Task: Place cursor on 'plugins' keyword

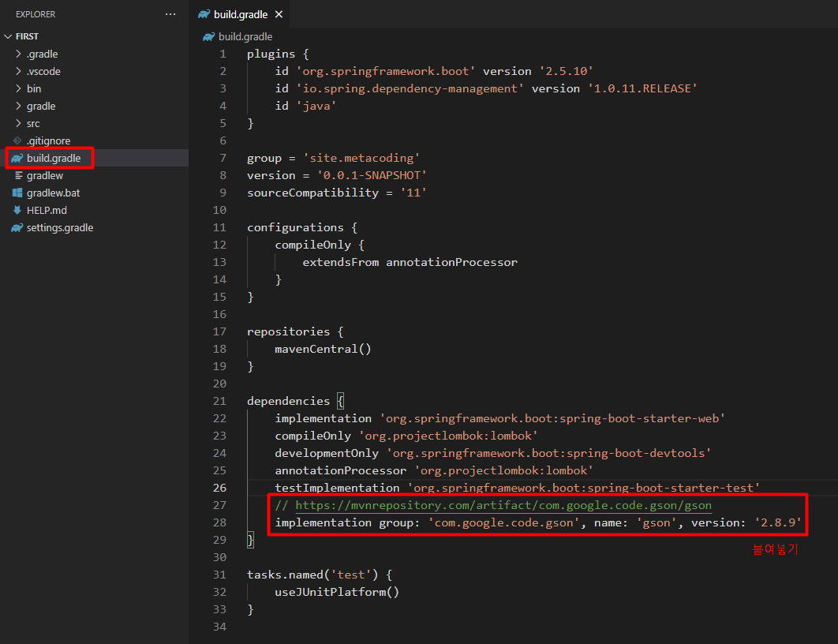Action: (x=271, y=54)
